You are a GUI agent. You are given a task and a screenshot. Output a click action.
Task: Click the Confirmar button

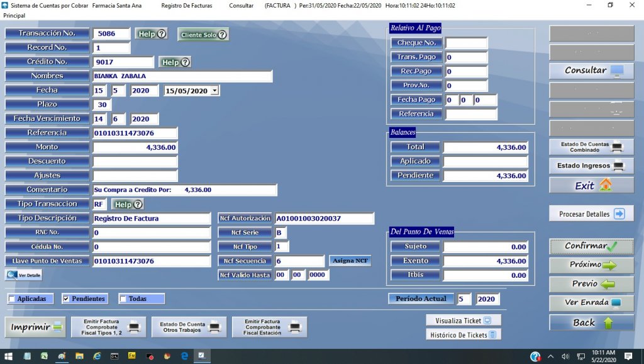[x=591, y=246]
